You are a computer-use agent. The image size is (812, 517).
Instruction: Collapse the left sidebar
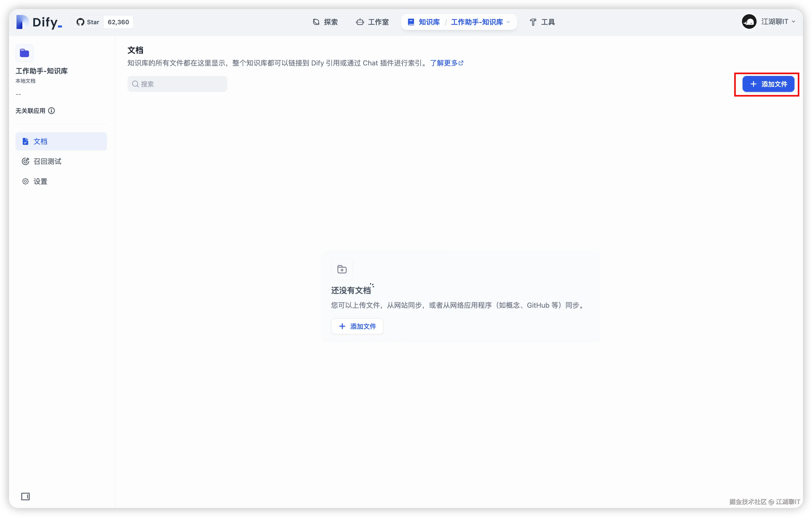[x=26, y=497]
